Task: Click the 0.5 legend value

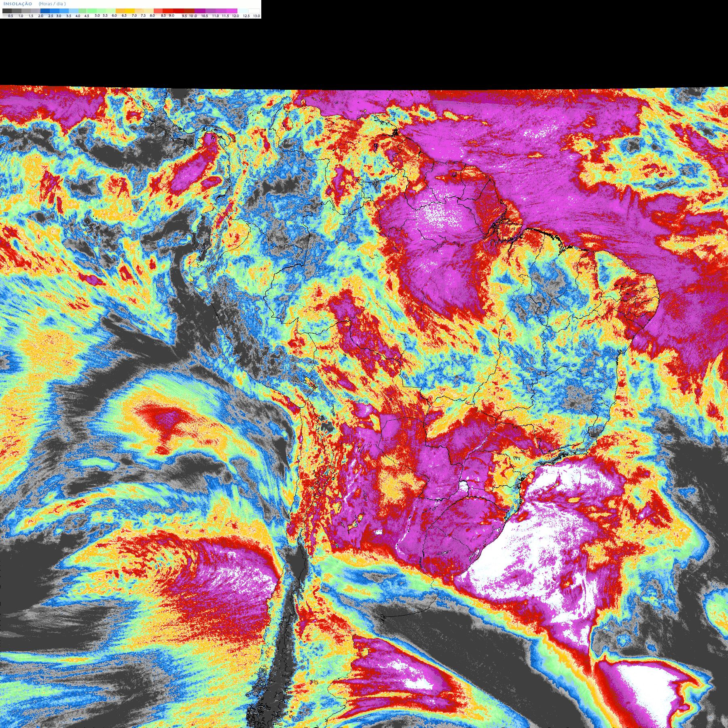Action: click(x=11, y=16)
